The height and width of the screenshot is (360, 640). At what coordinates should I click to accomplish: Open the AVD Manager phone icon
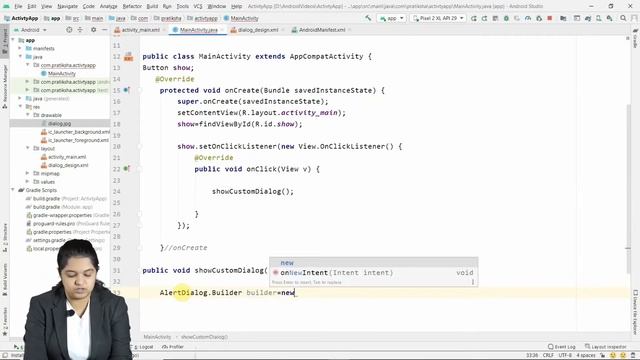coord(599,18)
